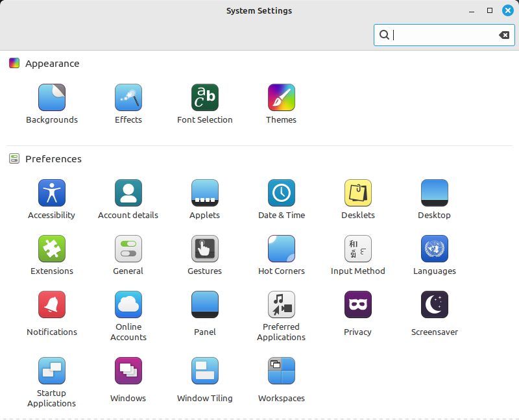This screenshot has height=420, width=519.
Task: Open the Extensions settings
Action: pyautogui.click(x=51, y=254)
